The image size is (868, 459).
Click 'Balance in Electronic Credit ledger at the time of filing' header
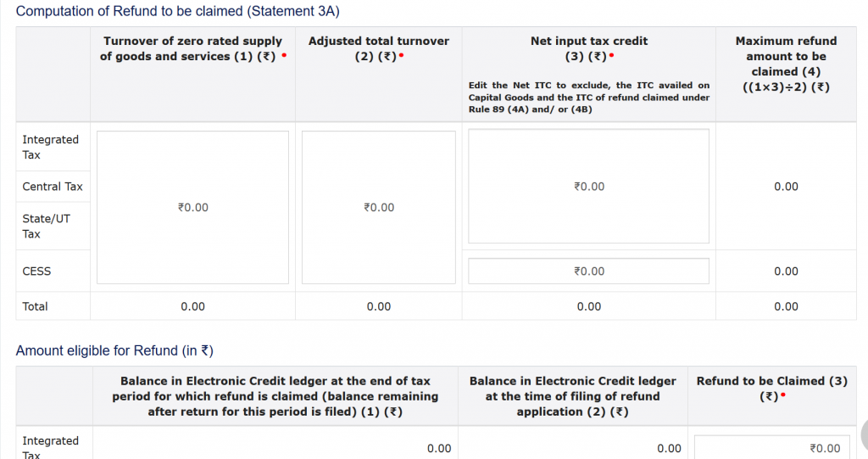click(572, 396)
